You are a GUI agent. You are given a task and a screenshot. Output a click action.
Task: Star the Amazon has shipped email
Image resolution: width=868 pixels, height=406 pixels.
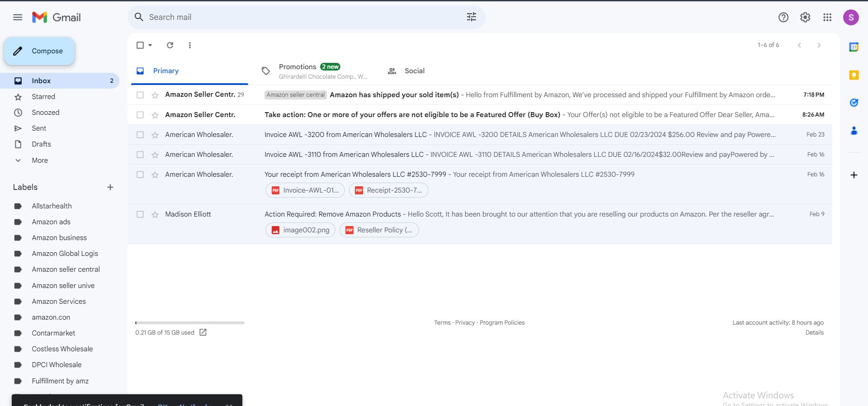(x=155, y=95)
